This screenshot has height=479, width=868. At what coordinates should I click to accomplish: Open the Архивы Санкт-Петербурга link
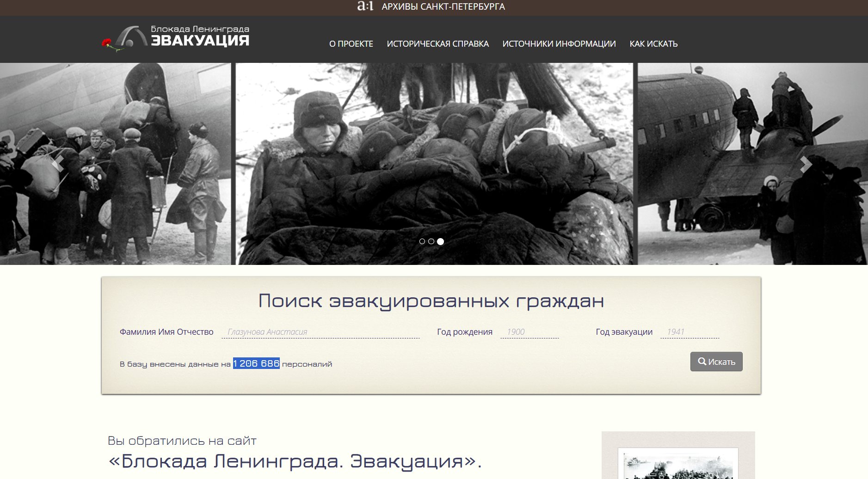[x=443, y=6]
